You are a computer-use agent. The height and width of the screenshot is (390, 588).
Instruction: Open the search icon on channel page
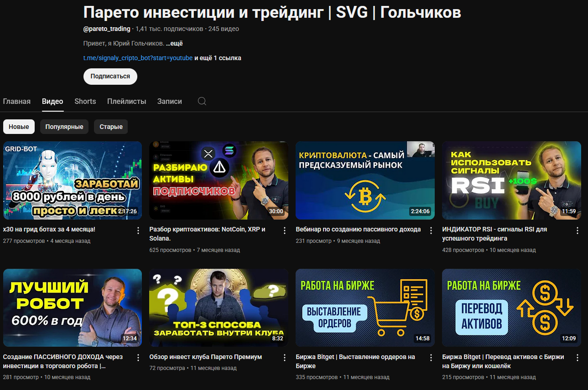tap(202, 101)
